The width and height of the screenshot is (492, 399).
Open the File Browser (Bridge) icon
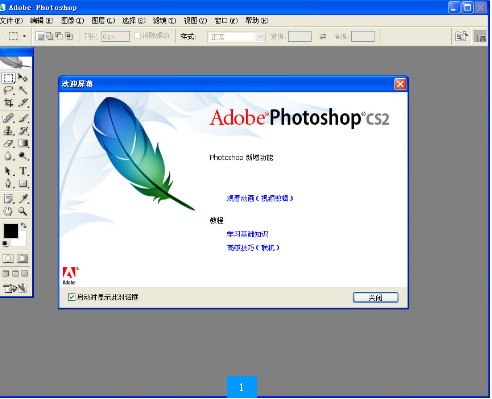coord(462,36)
